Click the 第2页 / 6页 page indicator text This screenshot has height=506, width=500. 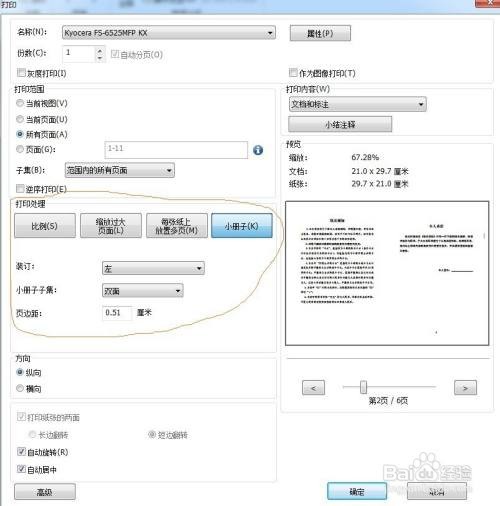[x=388, y=400]
